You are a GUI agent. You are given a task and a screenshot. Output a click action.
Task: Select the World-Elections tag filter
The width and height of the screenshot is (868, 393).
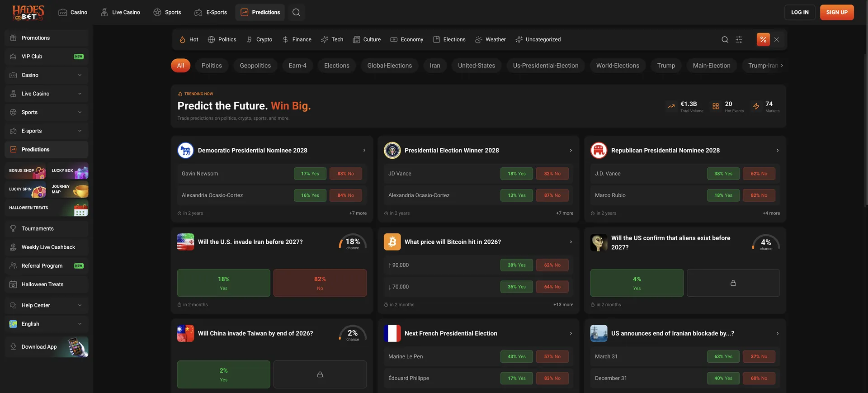(x=618, y=66)
